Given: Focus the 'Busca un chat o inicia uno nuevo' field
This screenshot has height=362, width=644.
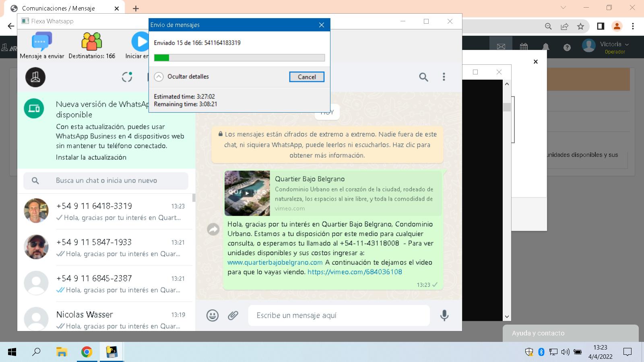Looking at the screenshot, I should (x=106, y=181).
